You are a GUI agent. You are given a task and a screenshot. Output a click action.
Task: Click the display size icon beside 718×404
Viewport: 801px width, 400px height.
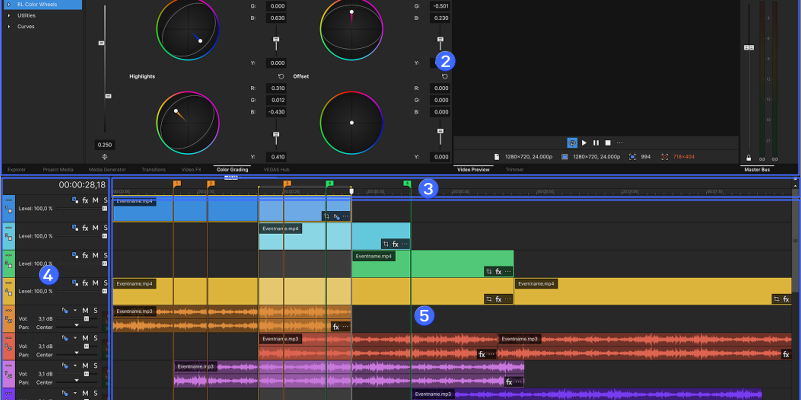665,157
